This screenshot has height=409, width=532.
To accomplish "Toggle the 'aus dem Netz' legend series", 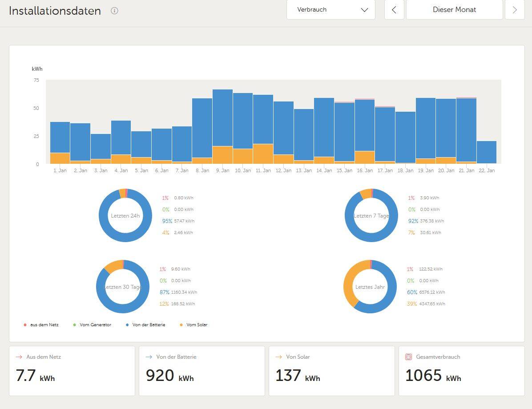I will (x=41, y=325).
